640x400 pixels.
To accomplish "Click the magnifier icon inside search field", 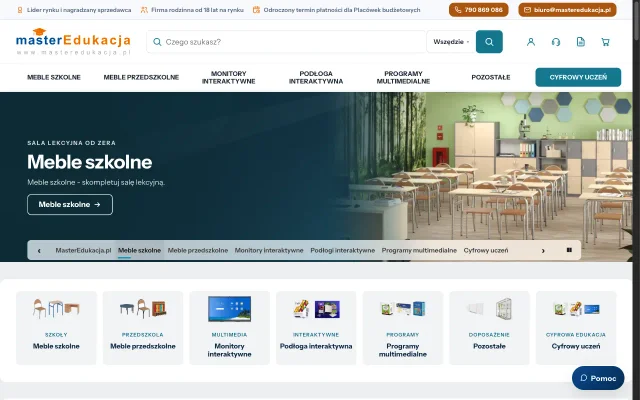I will (157, 42).
